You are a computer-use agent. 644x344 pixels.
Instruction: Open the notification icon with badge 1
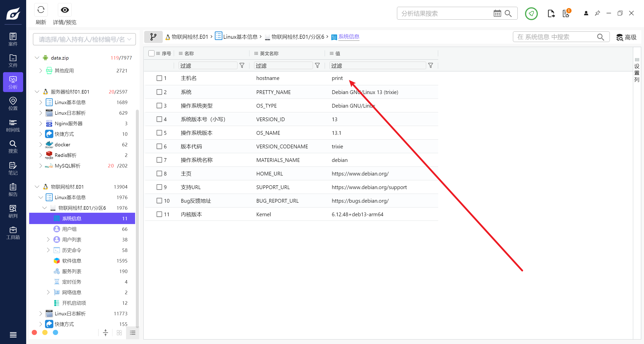click(x=566, y=13)
